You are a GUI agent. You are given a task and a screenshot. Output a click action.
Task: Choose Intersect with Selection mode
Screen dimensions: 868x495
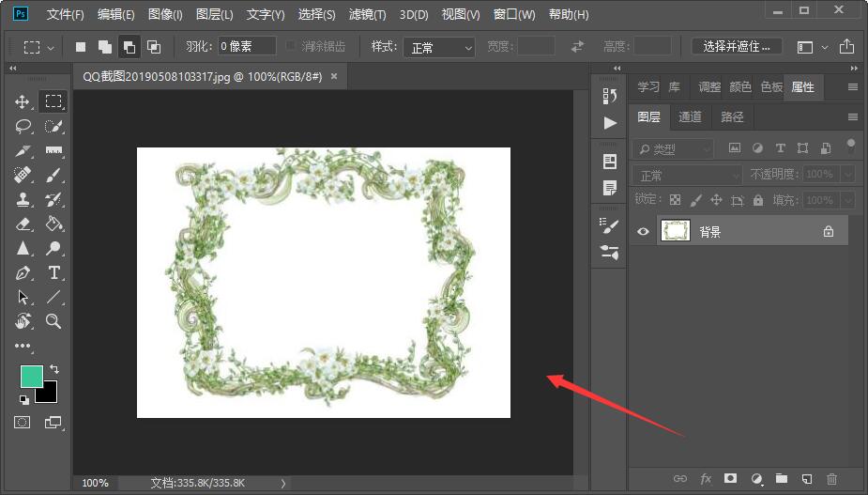pyautogui.click(x=154, y=47)
